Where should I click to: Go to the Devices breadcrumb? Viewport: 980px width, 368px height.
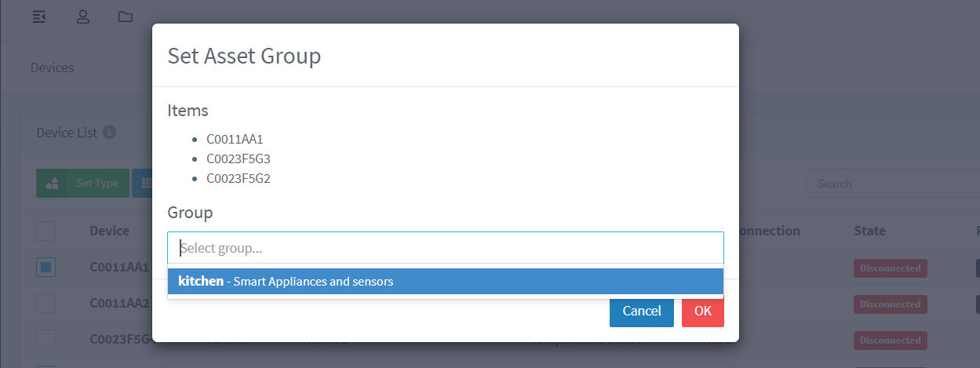coord(52,67)
